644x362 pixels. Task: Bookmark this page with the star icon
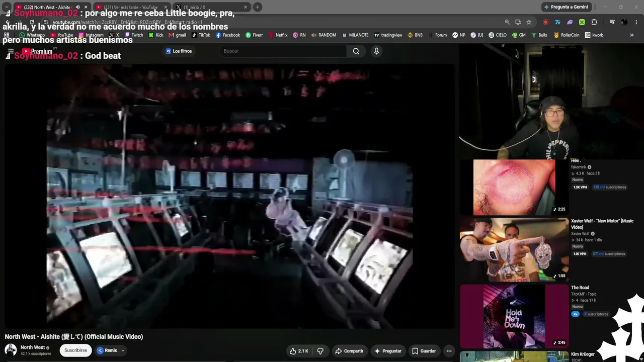point(529,22)
